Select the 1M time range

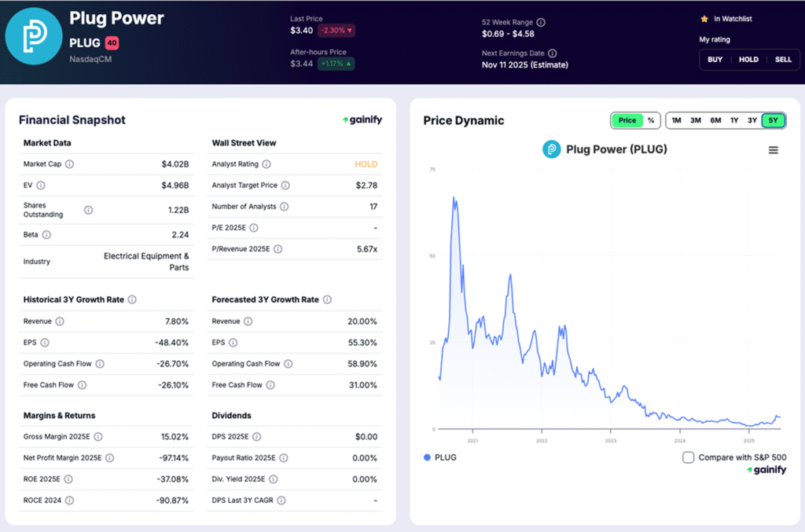click(x=676, y=120)
